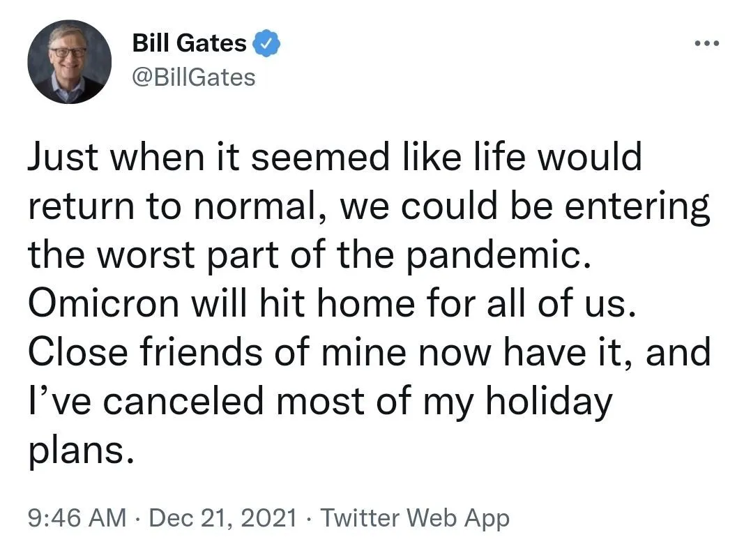This screenshot has width=744, height=560.
Task: Open the @BillGates handle link
Action: [x=194, y=76]
